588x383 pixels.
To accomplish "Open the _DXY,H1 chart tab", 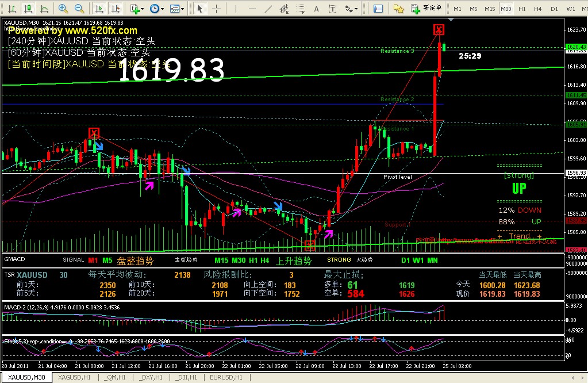I will tap(151, 377).
